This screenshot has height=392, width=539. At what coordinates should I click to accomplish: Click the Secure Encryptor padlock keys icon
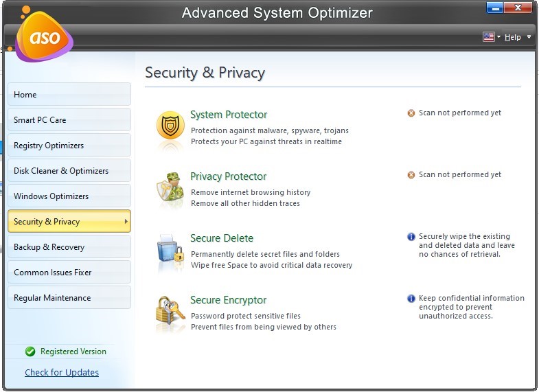[170, 310]
